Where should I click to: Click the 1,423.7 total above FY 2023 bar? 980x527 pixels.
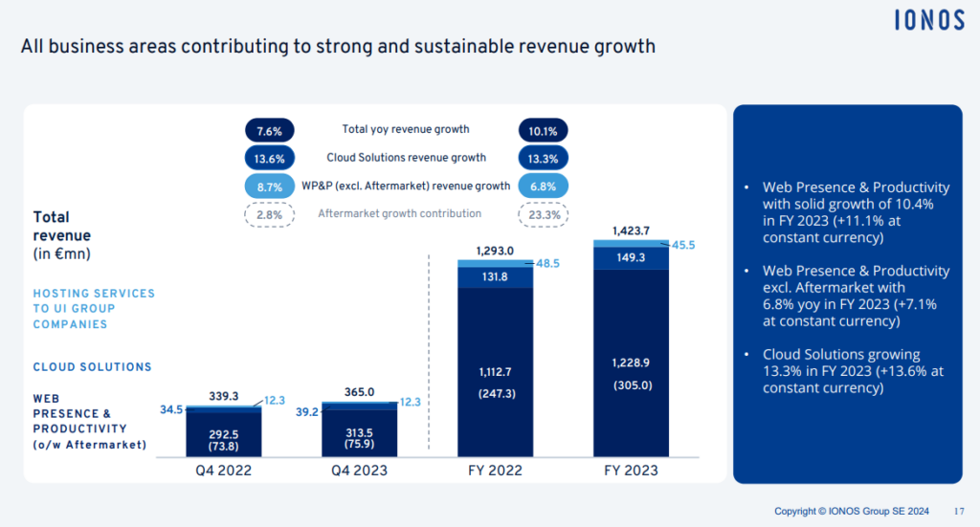(x=631, y=231)
